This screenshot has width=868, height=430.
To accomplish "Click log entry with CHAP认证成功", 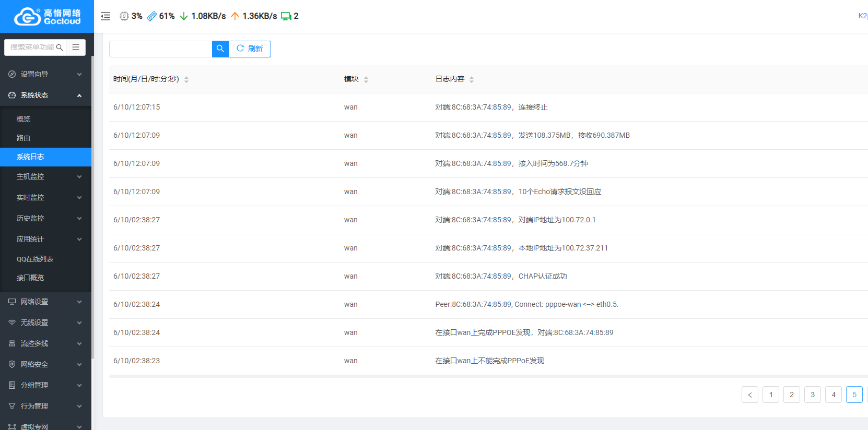I will 501,276.
